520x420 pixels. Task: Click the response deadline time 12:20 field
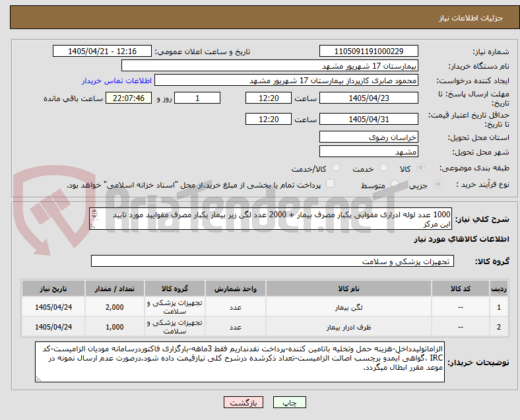point(269,98)
